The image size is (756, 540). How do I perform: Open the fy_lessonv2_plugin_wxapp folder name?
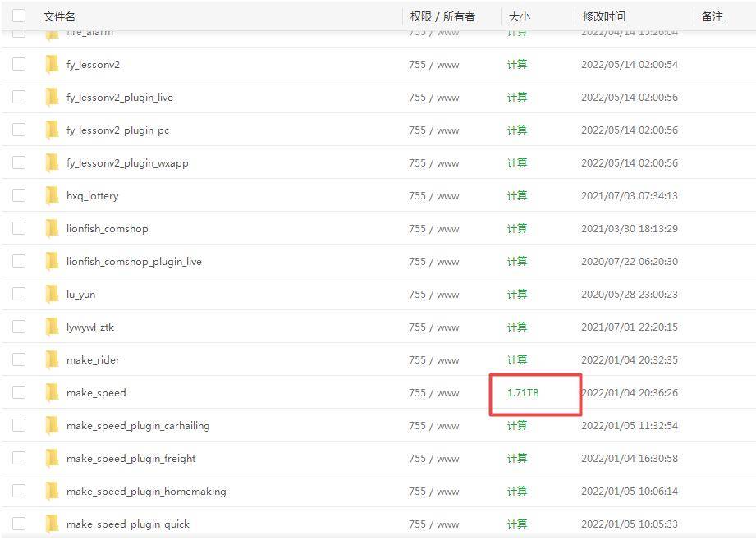coord(127,163)
